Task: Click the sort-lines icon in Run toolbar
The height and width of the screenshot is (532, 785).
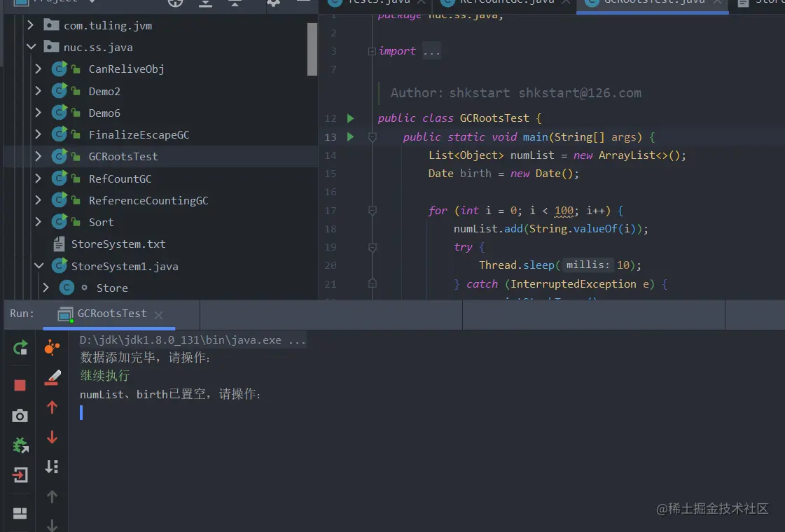Action: (52, 466)
